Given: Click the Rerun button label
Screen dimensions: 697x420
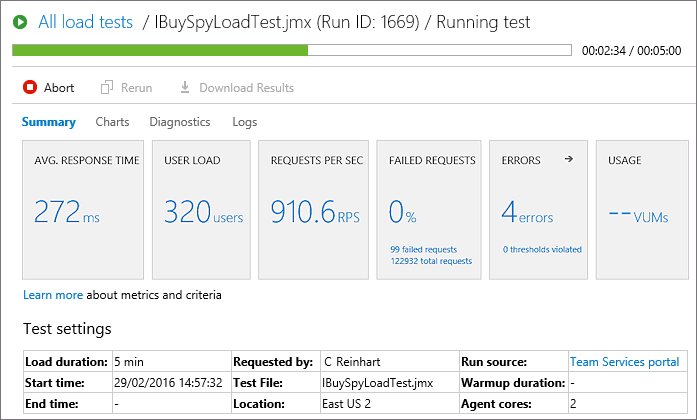Looking at the screenshot, I should (136, 88).
